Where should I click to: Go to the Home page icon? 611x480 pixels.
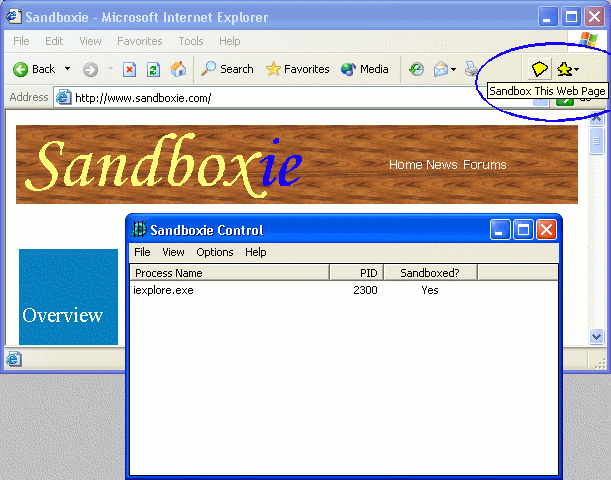coord(178,69)
